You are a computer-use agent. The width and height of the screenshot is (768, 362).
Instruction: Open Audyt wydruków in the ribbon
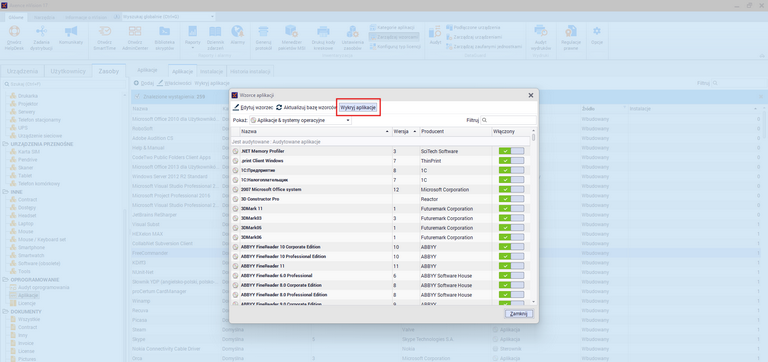[541, 38]
